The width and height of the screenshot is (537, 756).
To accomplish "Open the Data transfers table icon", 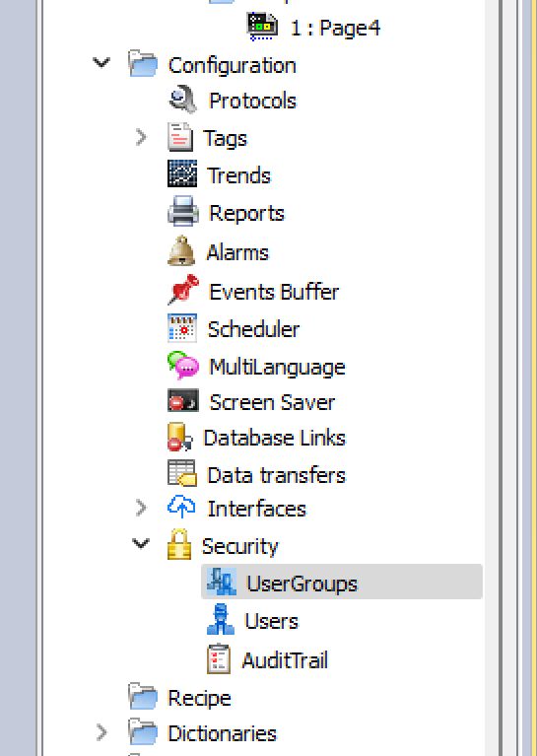I will pos(182,473).
